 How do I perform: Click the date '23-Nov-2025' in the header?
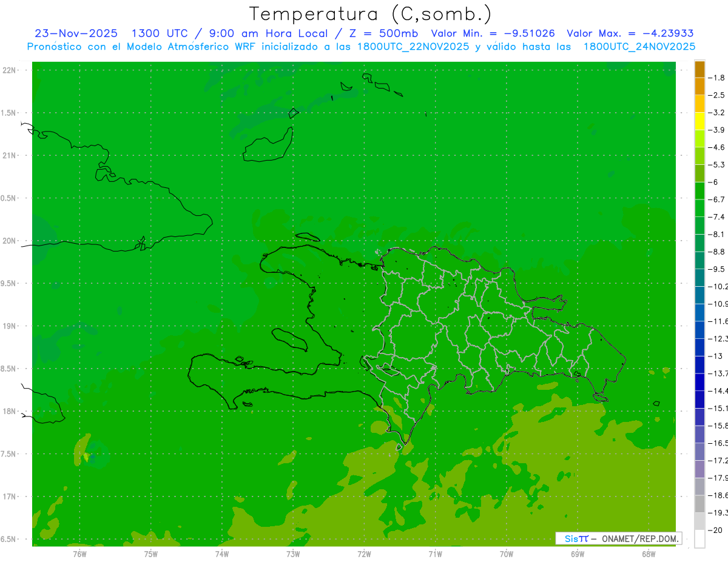click(76, 33)
